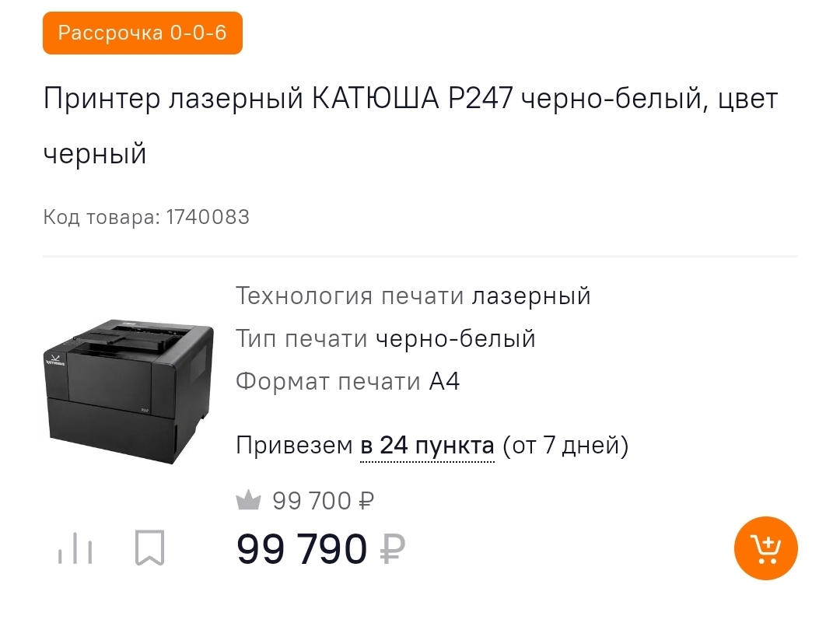Click the "Формат печати" label
The height and width of the screenshot is (637, 840).
[x=328, y=382]
